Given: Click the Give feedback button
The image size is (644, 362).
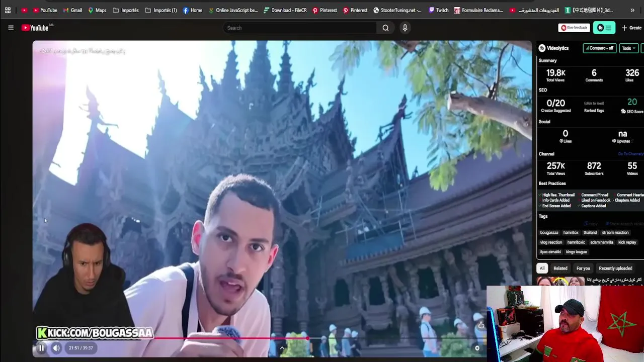Looking at the screenshot, I should pos(574,28).
